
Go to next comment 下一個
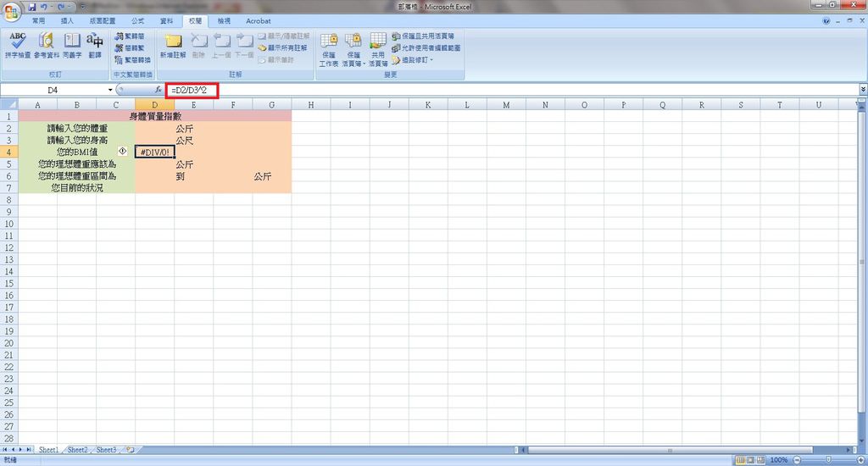(x=244, y=46)
